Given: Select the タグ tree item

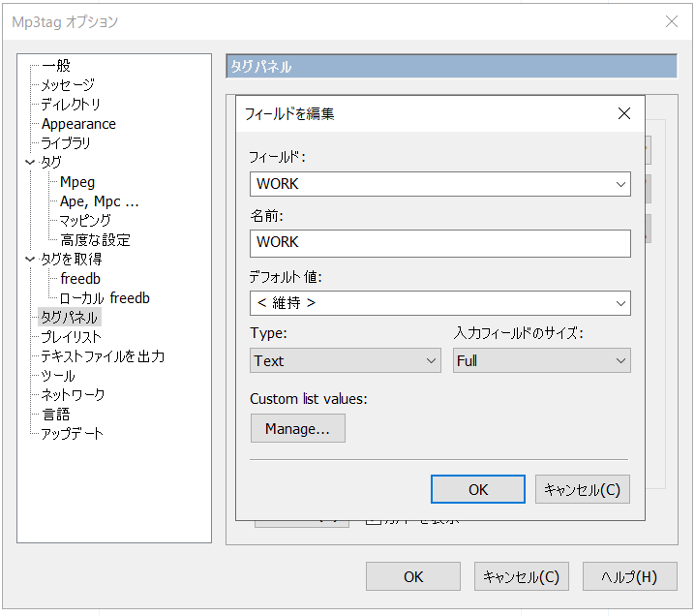Looking at the screenshot, I should 50,163.
